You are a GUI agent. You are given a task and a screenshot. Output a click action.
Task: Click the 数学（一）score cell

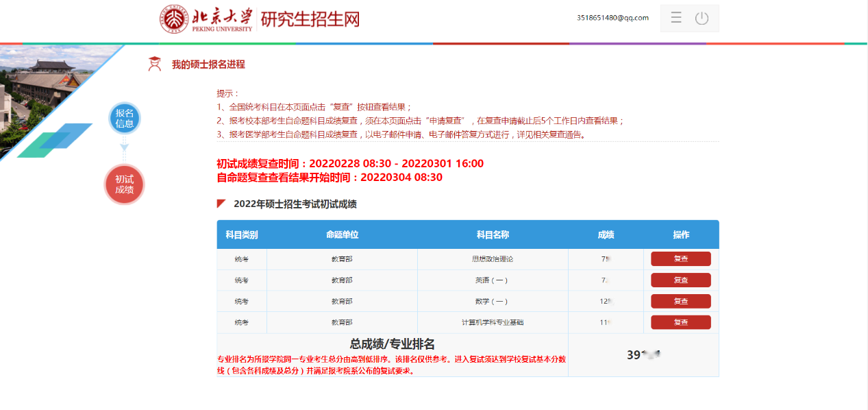pos(606,302)
